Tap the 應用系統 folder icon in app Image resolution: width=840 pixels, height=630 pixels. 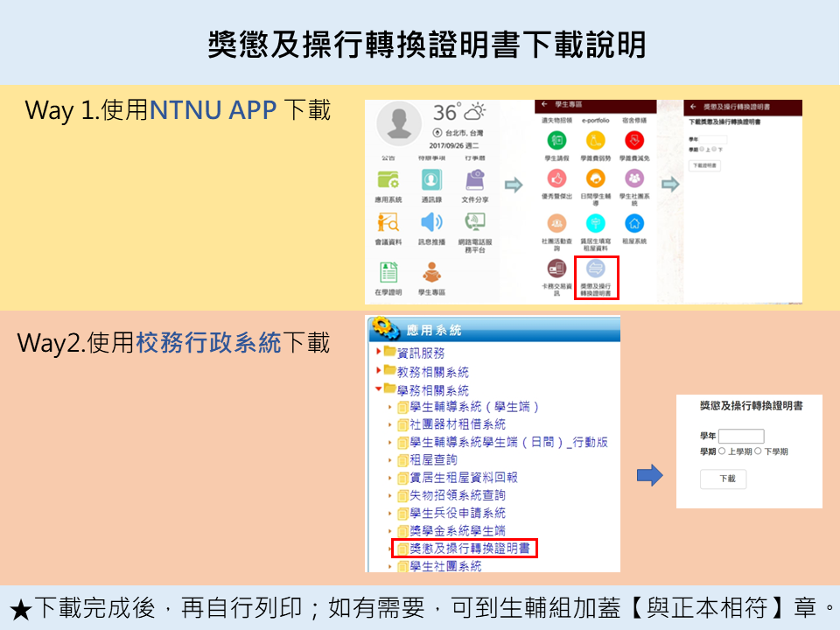[388, 180]
